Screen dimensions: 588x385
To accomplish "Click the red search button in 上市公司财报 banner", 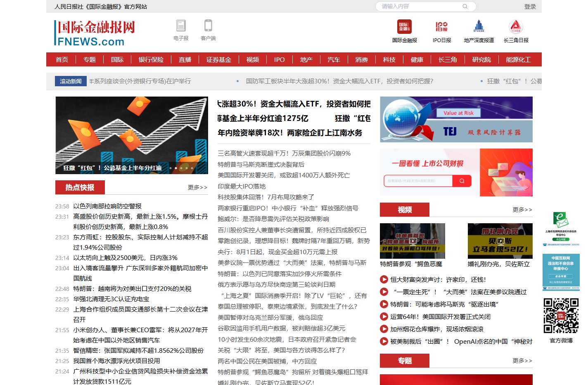I will [462, 181].
